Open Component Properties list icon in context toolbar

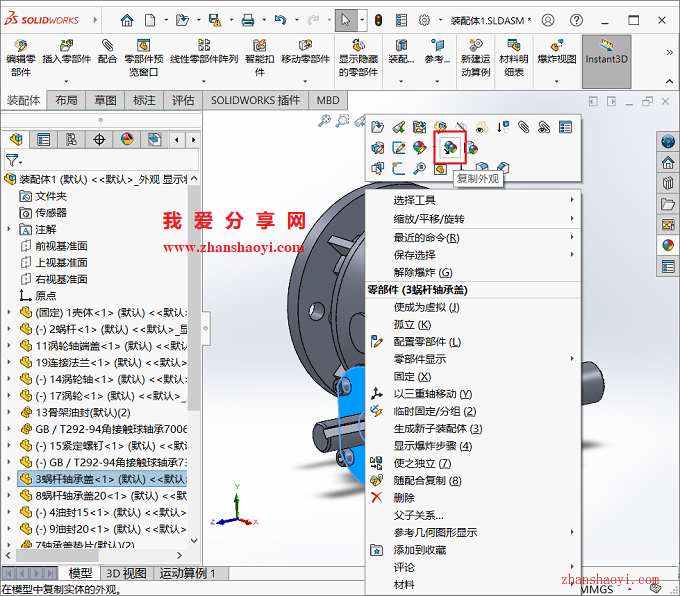pos(565,127)
